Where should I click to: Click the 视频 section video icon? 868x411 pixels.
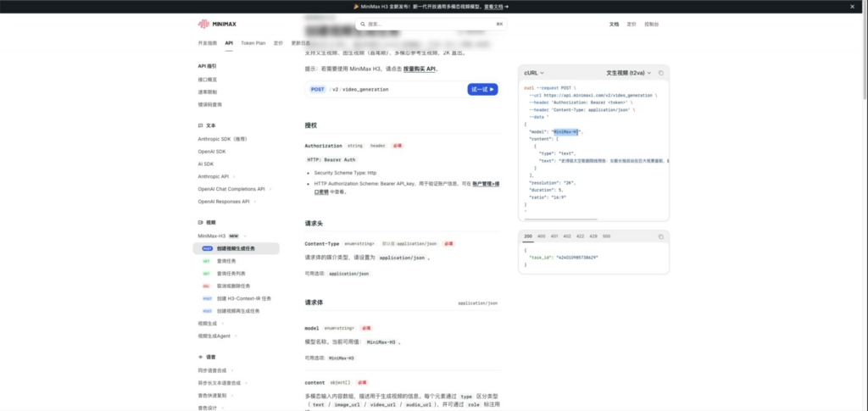point(200,222)
